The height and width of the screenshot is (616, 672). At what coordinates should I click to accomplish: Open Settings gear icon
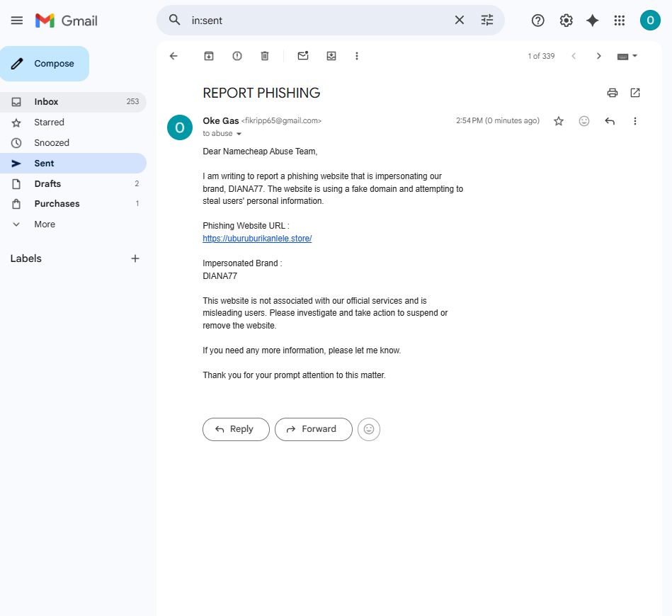566,21
